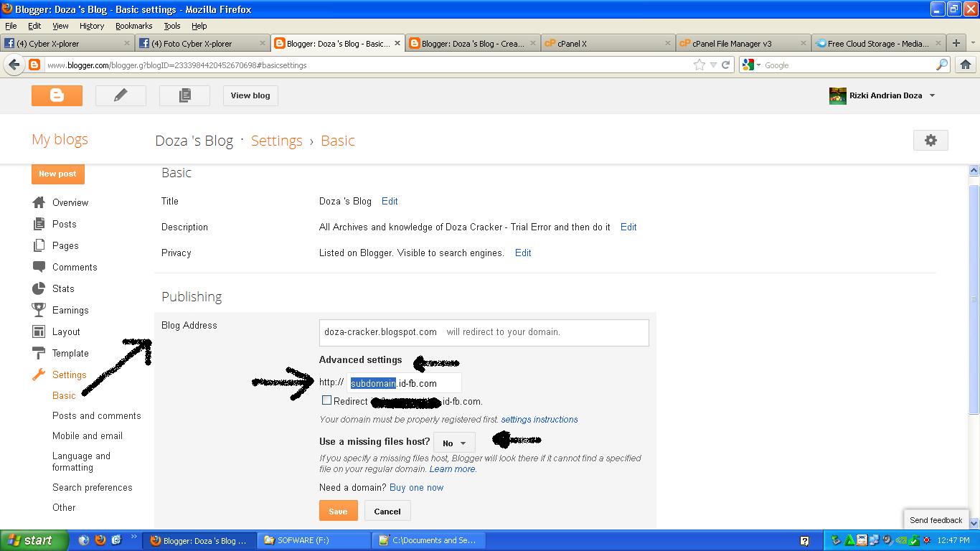Click the Template paint roller icon
The height and width of the screenshot is (551, 980).
pos(39,353)
